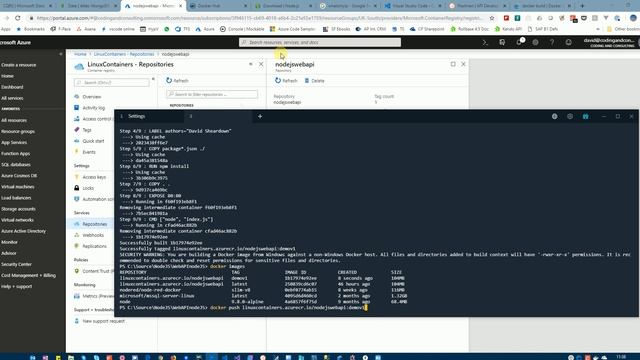Click the Metrics chart icon
640x360 pixels.
click(77, 296)
